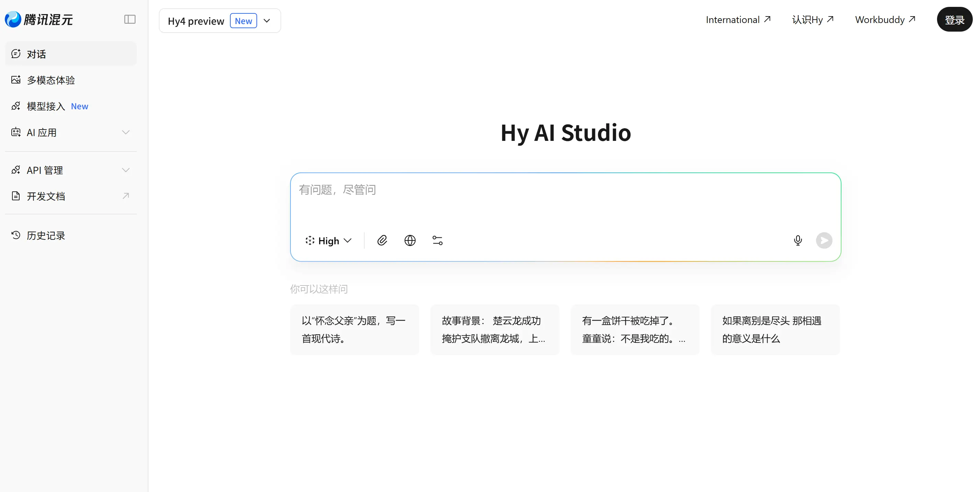Open 多模态体验 multimodal experience
Screen dimensions: 980x492
click(x=71, y=80)
